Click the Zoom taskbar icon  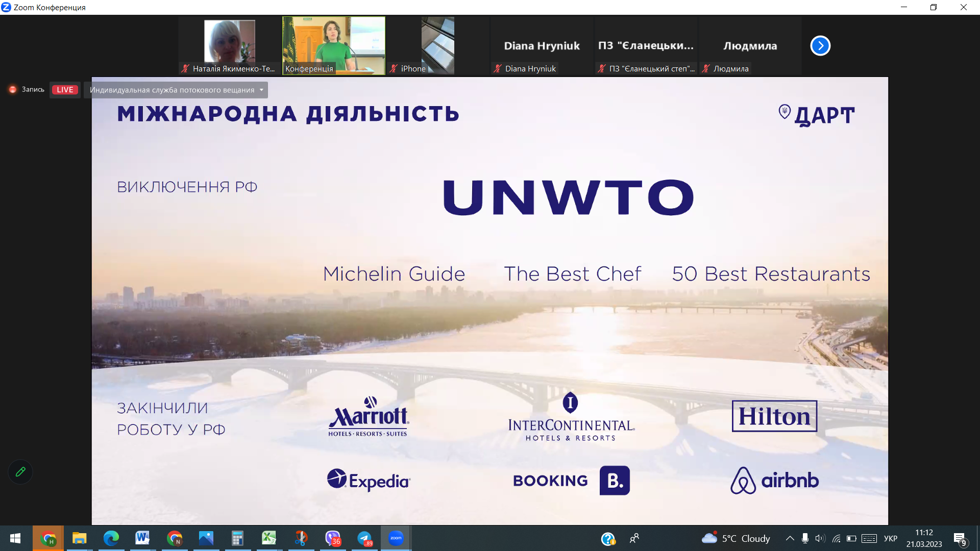(x=396, y=538)
